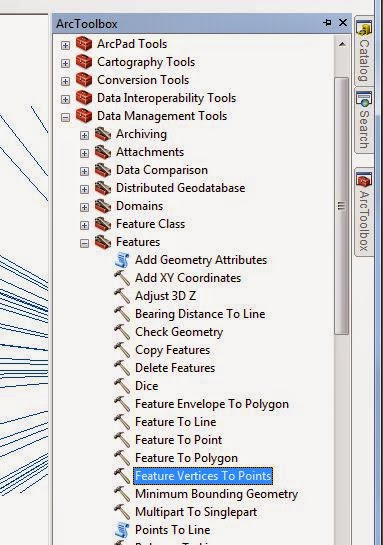This screenshot has height=545, width=383.
Task: Click the Feature To Line hammer icon
Action: 122,422
